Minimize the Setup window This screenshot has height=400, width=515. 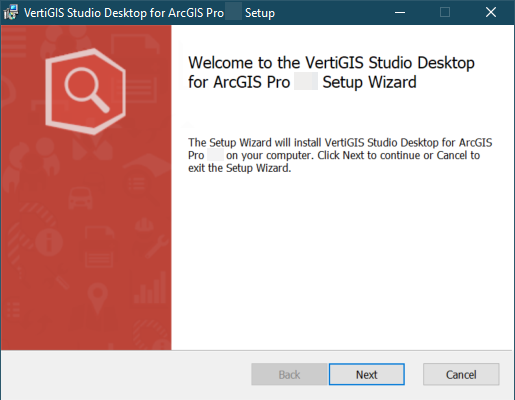click(x=400, y=13)
